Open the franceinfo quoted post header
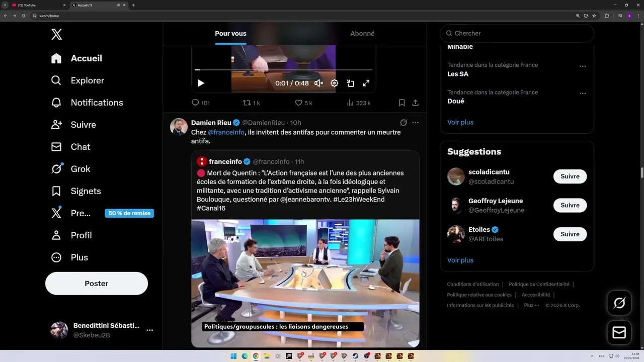The width and height of the screenshot is (644, 362). tap(251, 161)
